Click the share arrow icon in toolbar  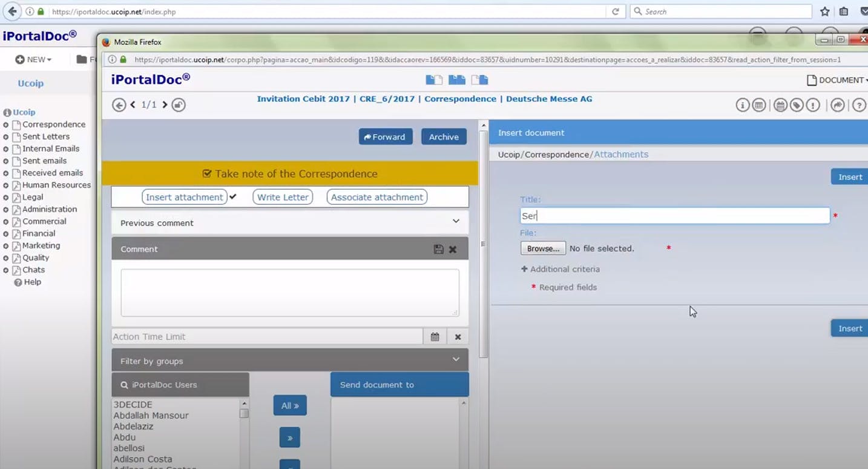click(838, 105)
